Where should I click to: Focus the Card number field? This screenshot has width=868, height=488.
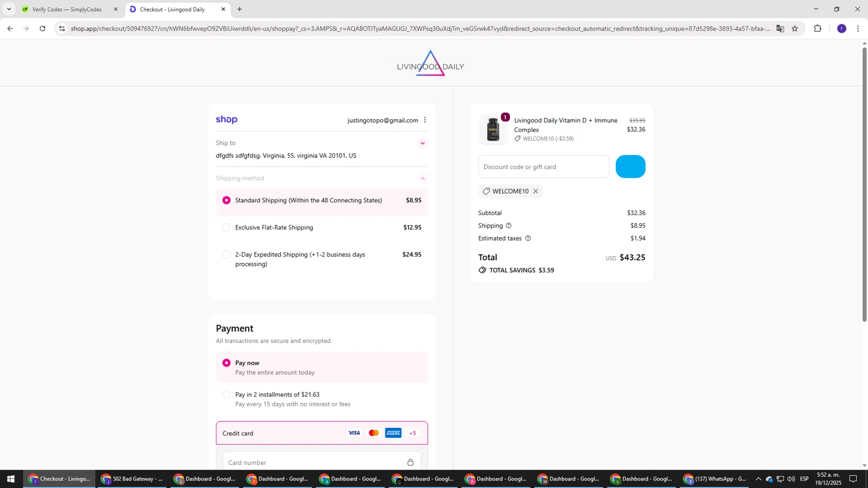pos(322,463)
